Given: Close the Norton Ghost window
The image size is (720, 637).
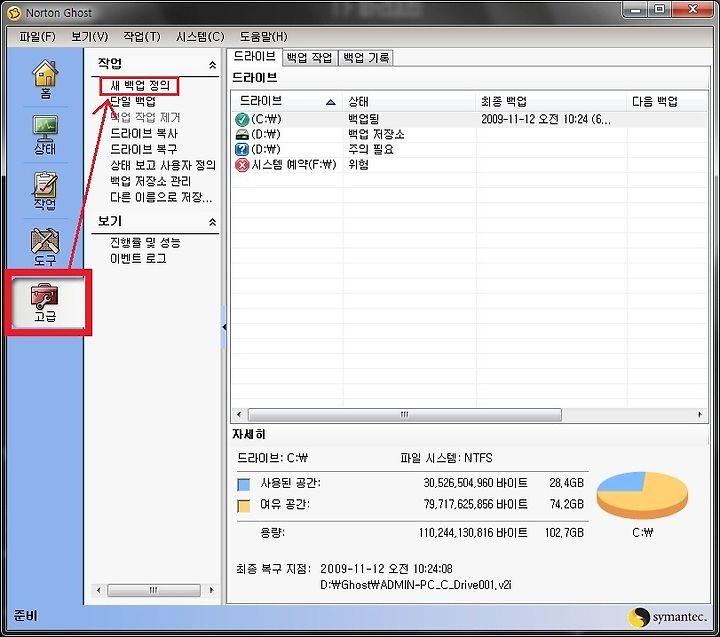Looking at the screenshot, I should 692,10.
